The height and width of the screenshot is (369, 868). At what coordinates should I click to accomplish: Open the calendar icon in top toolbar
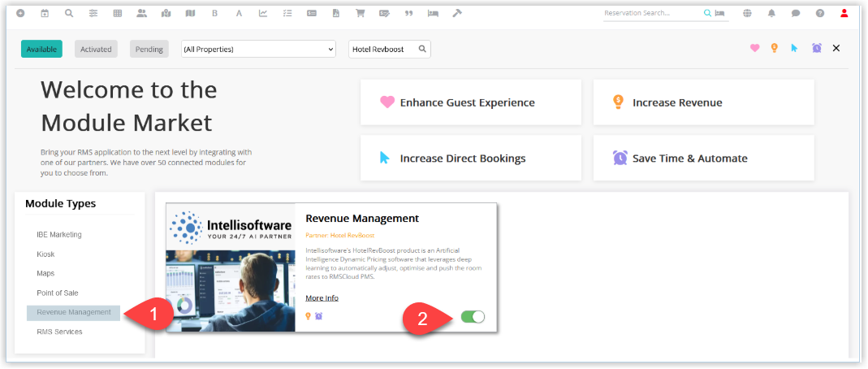[45, 13]
